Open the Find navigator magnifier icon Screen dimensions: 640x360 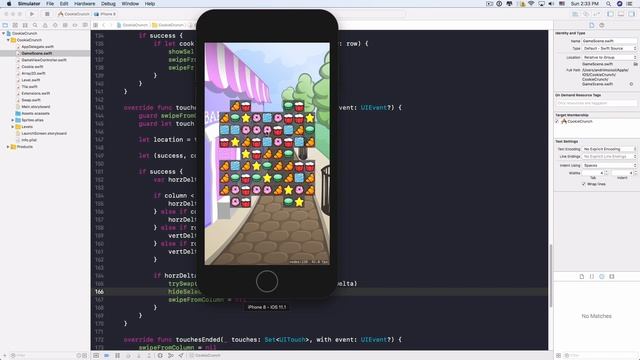click(35, 25)
